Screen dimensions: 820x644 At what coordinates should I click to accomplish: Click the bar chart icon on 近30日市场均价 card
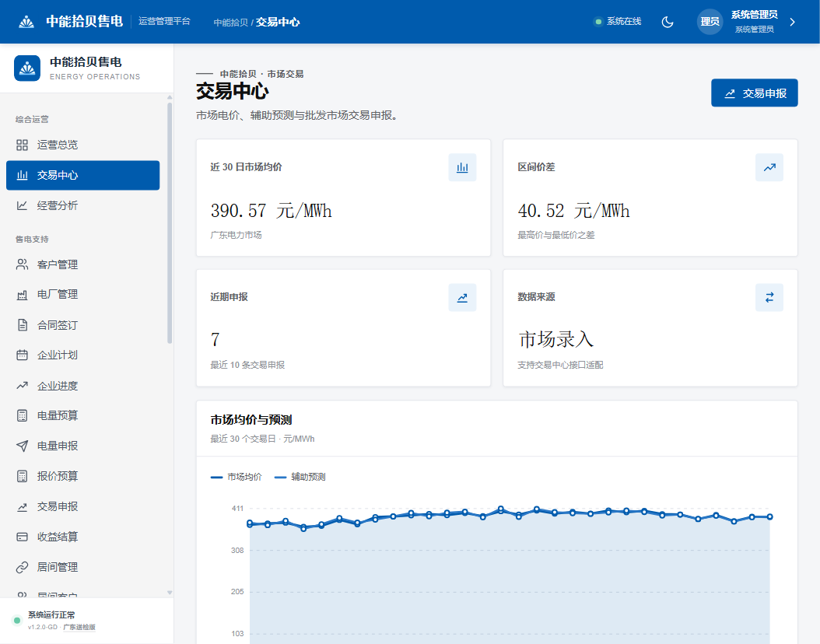click(x=462, y=167)
